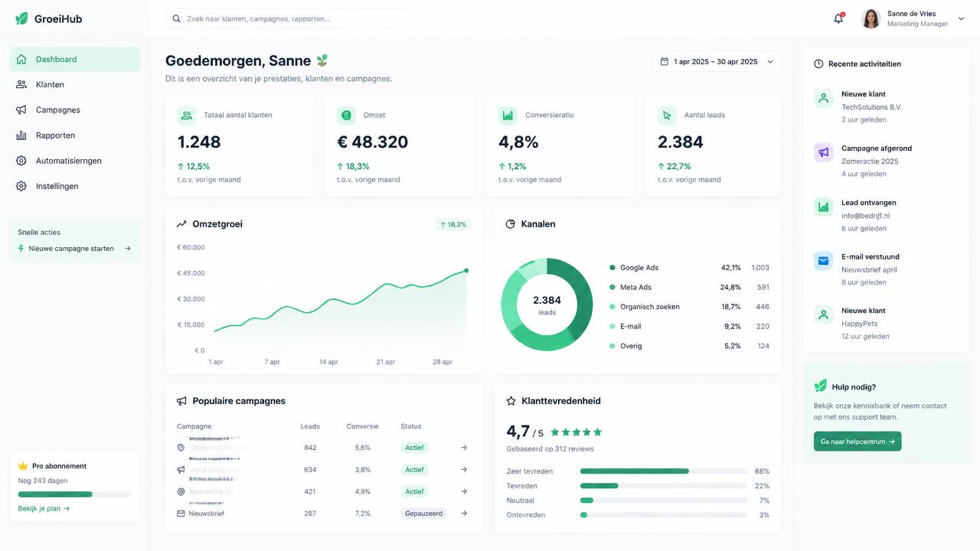Viewport: 980px width, 551px height.
Task: Click the E-mail verstuurd envelope icon
Action: (823, 261)
